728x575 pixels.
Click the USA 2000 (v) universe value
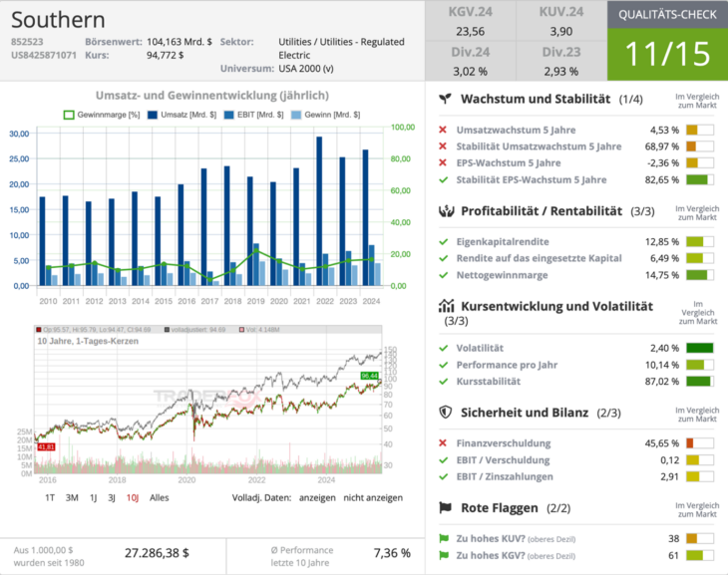(306, 68)
